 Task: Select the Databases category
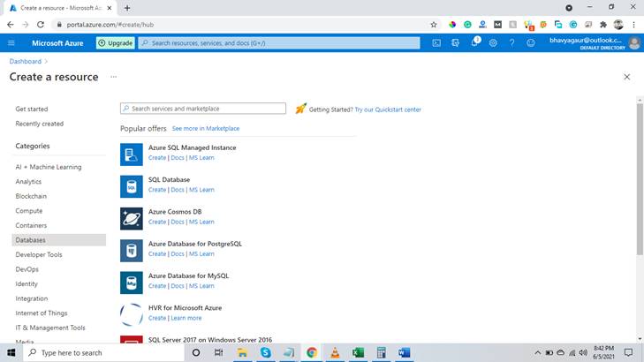click(58, 239)
